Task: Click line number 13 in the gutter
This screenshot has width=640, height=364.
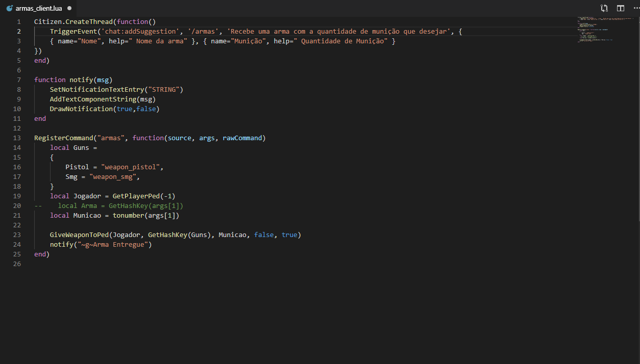Action: (17, 138)
